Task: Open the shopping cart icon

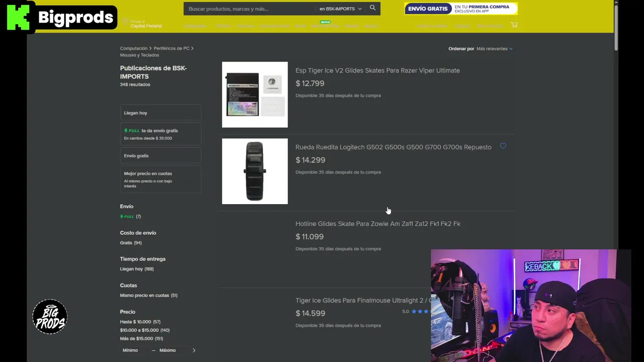Action: click(514, 25)
